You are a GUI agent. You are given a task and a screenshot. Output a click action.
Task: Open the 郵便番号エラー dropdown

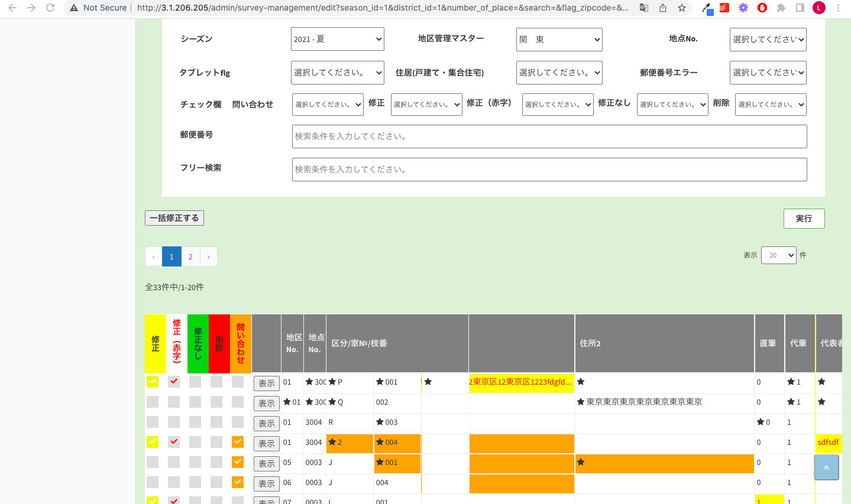coord(768,73)
